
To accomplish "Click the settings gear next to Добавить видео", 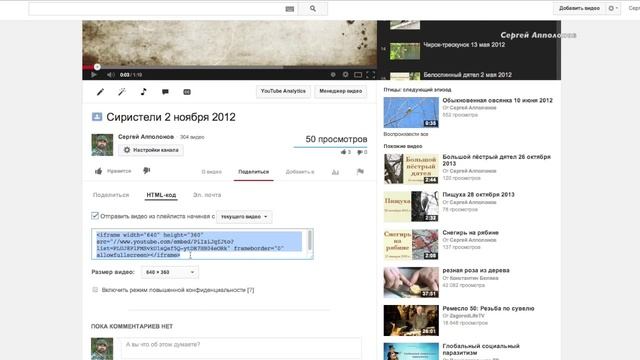I will click(x=613, y=8).
